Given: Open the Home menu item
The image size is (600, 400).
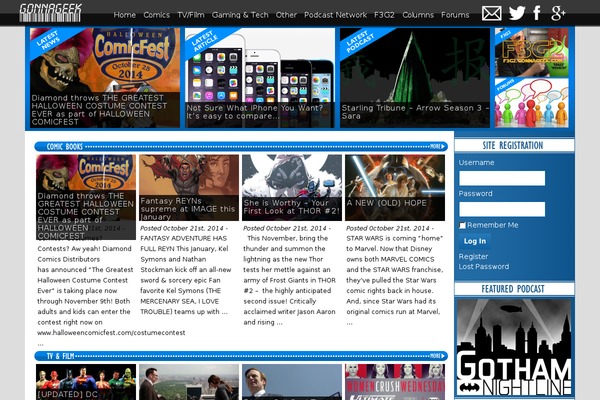Looking at the screenshot, I should point(124,15).
